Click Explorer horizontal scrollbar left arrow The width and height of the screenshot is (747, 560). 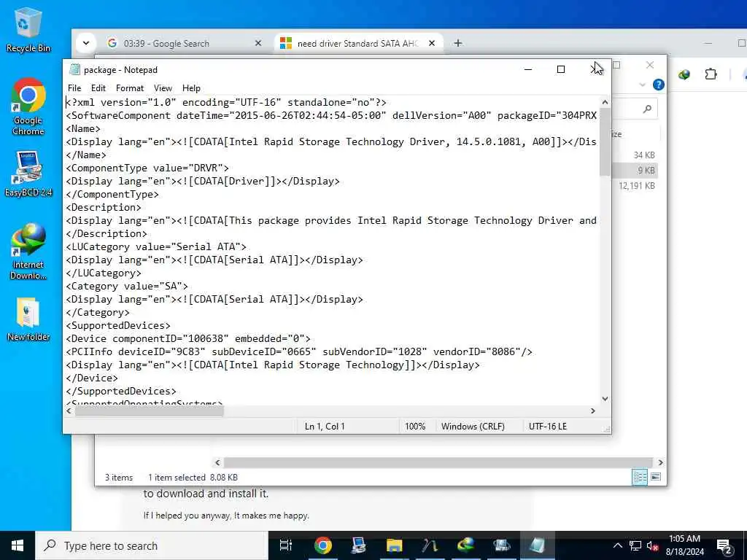point(217,462)
